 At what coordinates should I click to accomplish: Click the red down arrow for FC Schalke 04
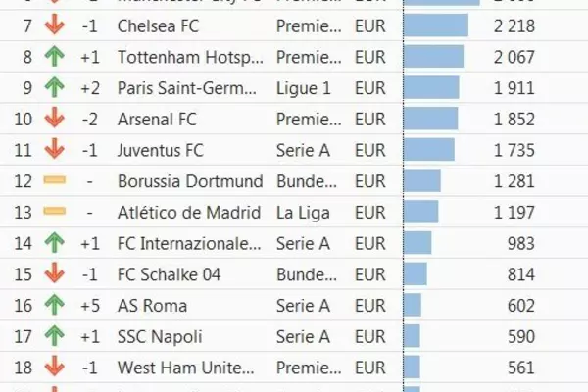(x=54, y=274)
